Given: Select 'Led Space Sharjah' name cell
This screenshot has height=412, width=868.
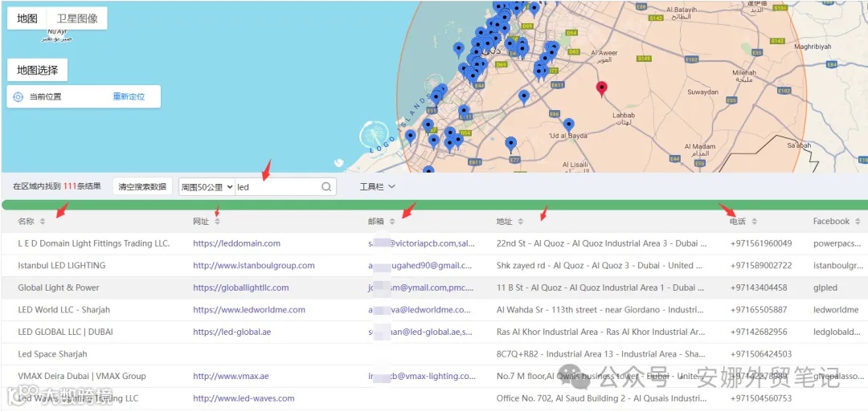Looking at the screenshot, I should pyautogui.click(x=52, y=354).
